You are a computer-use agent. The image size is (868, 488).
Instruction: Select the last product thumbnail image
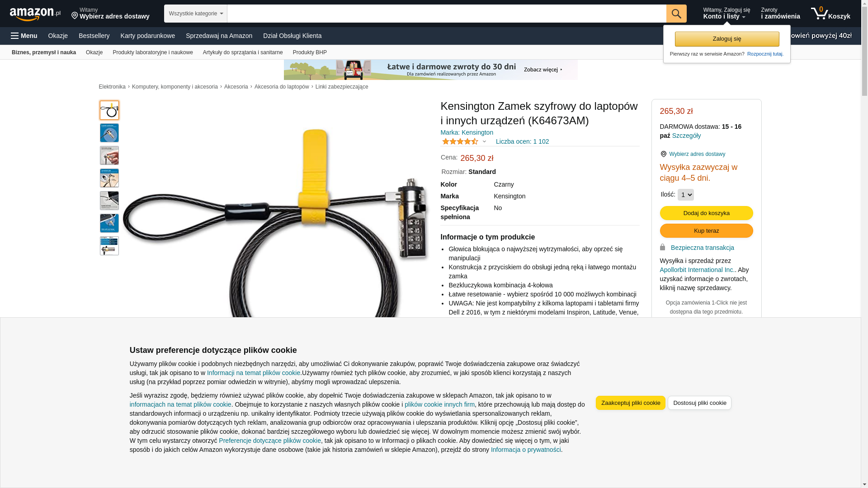pos(109,246)
